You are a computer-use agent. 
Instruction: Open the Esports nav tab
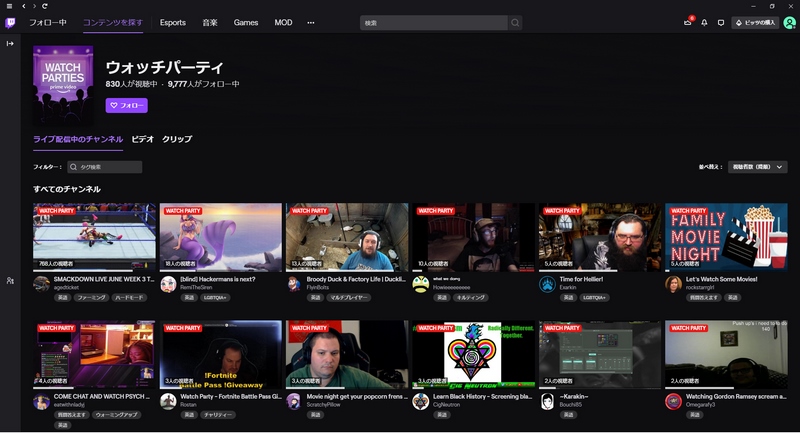click(x=172, y=23)
